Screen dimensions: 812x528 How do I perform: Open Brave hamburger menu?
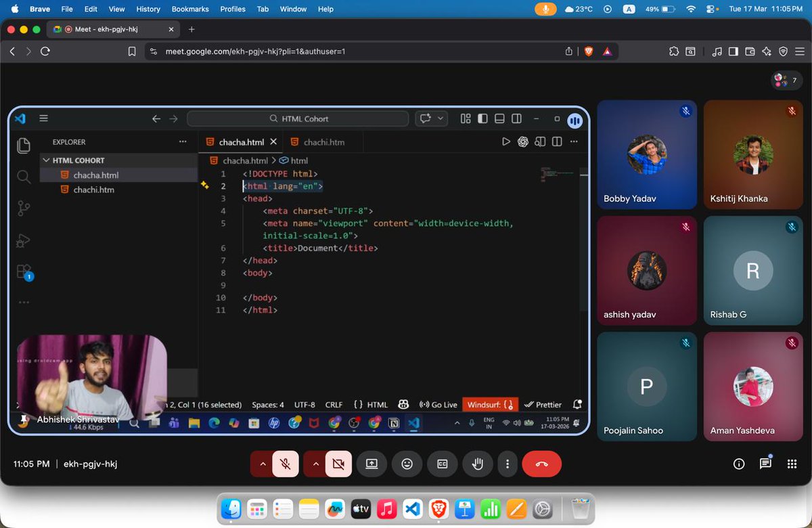(x=799, y=51)
